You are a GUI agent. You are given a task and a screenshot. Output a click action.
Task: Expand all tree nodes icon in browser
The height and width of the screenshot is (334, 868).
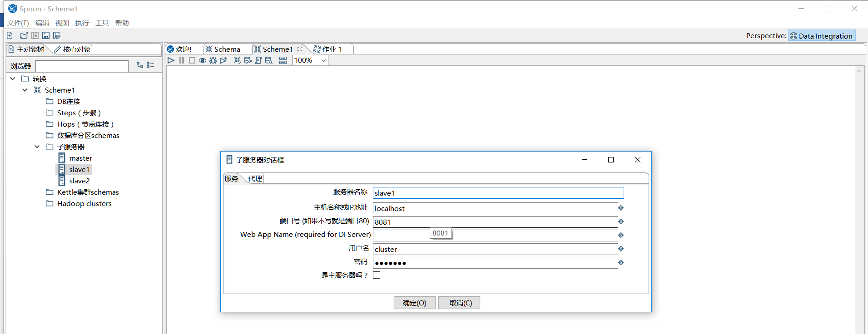click(x=140, y=65)
